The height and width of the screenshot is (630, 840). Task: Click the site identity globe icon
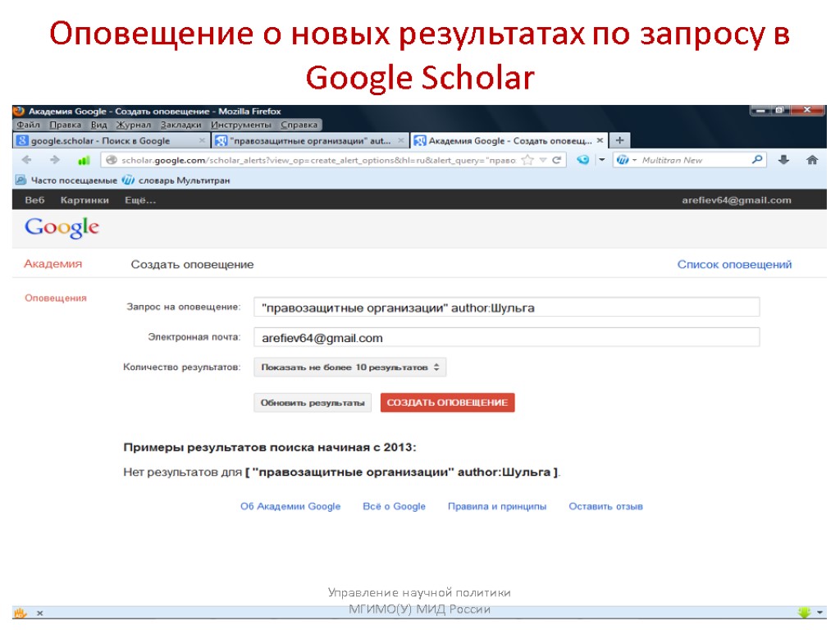tap(111, 160)
